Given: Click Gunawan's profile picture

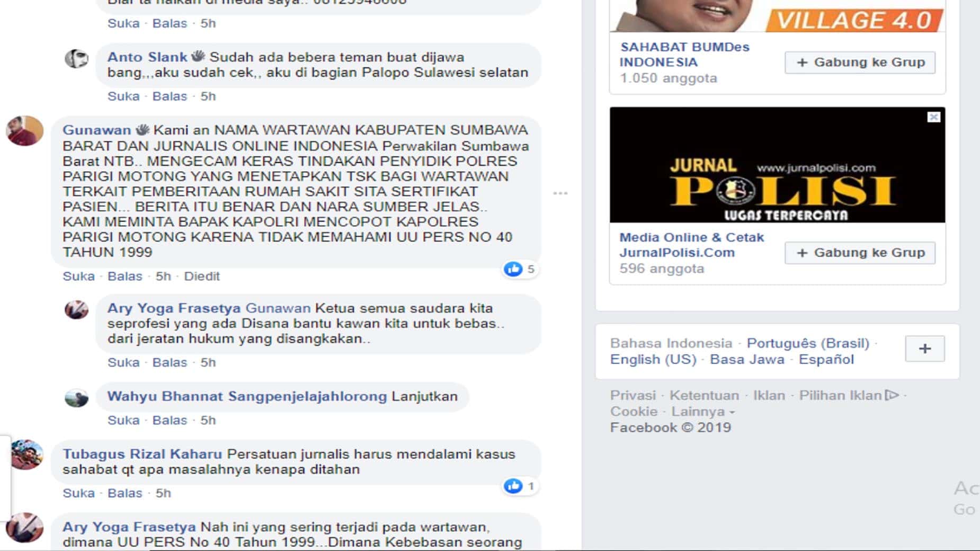Looking at the screenshot, I should [x=25, y=131].
